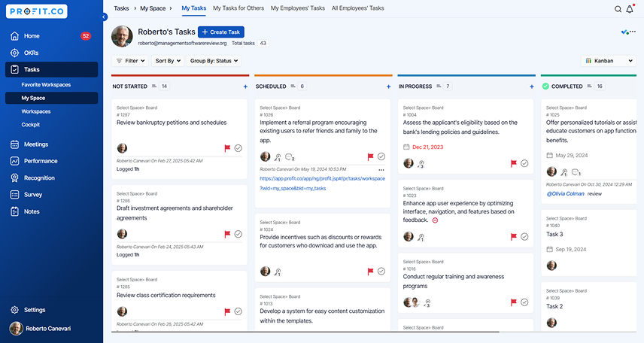Open In Progress column options icon

coord(438,87)
